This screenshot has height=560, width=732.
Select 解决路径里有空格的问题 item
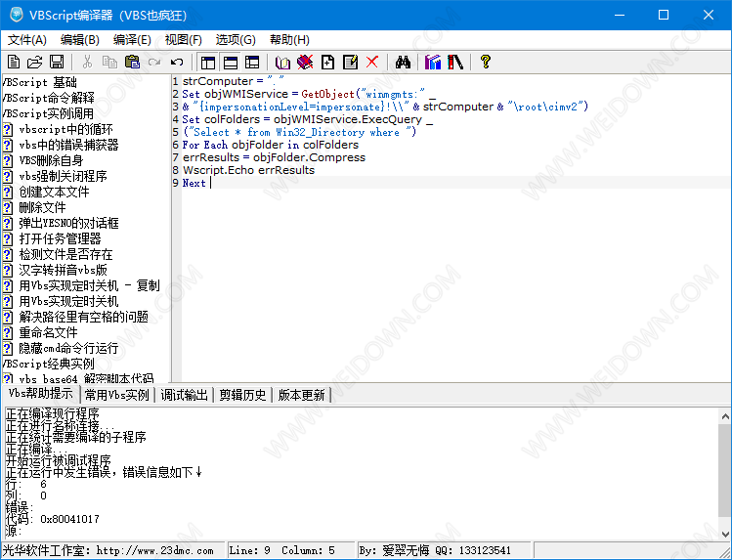[x=84, y=317]
